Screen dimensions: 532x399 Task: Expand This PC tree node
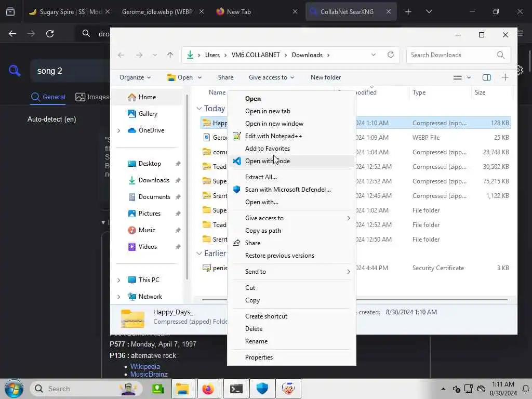pyautogui.click(x=119, y=280)
